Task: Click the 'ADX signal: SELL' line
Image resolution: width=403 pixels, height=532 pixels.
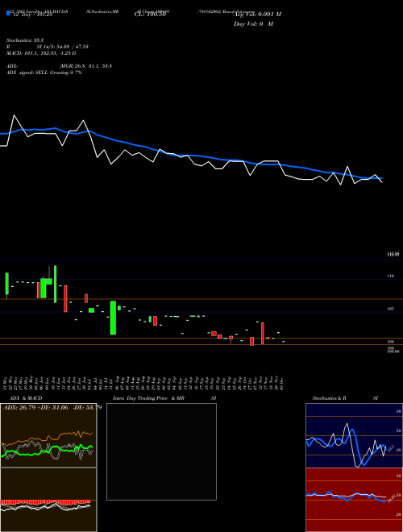Action: tap(44, 73)
